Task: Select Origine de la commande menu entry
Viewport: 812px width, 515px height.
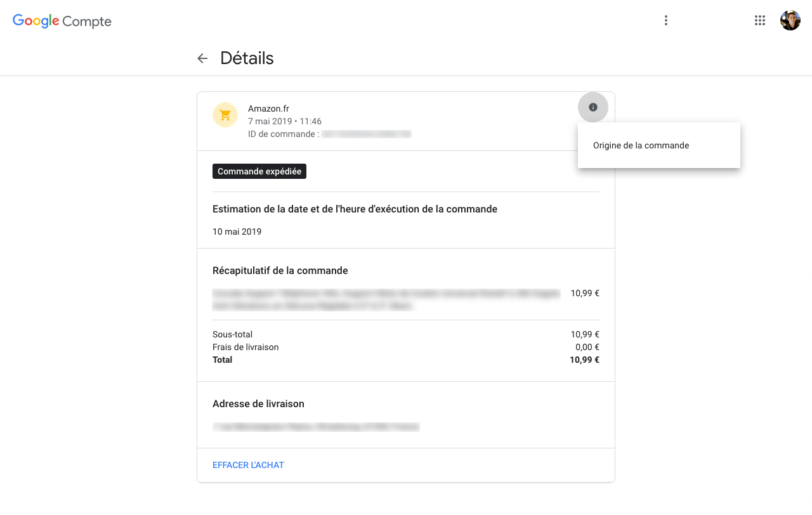Action: [659, 145]
